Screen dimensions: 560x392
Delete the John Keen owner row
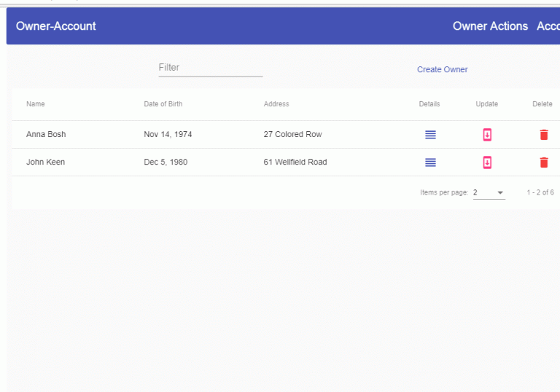coord(543,162)
